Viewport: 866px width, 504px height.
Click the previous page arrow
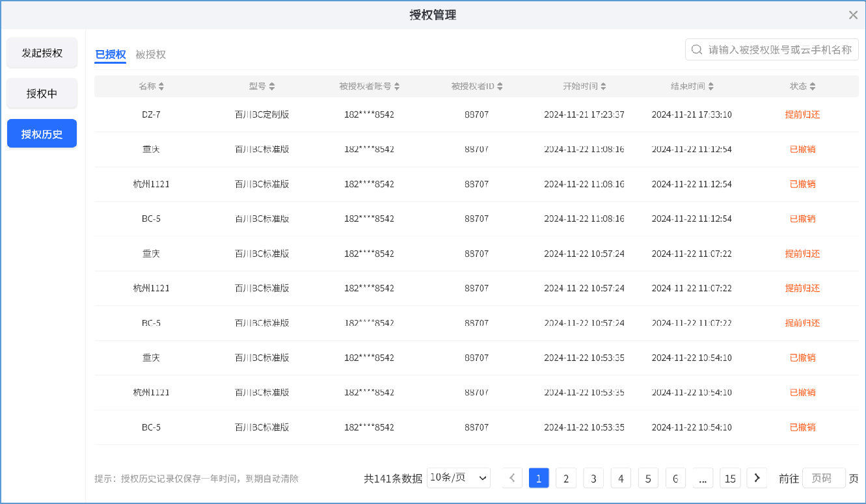512,478
